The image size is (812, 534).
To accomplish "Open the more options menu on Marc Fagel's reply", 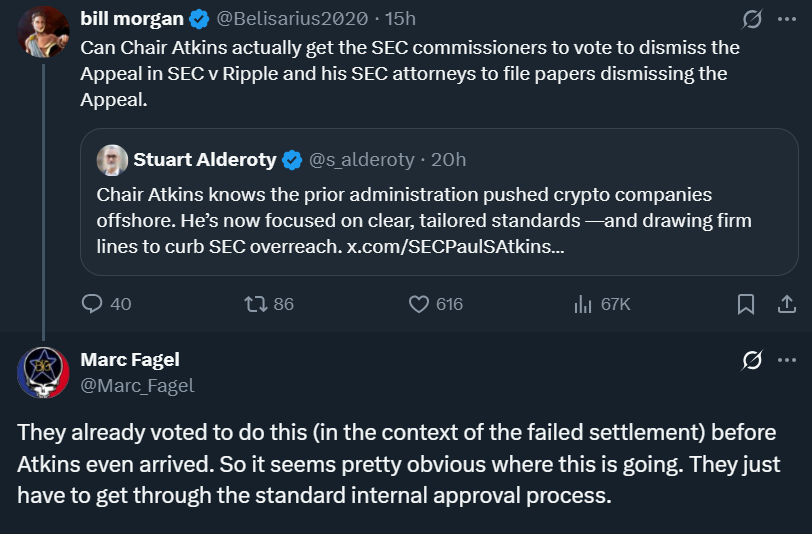I will (788, 360).
